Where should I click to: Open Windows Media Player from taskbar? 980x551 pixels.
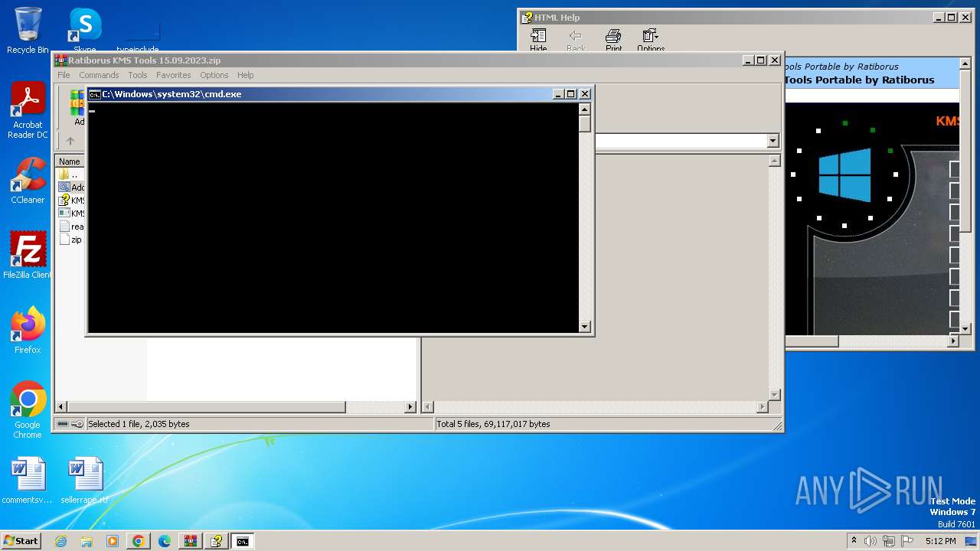pos(112,541)
